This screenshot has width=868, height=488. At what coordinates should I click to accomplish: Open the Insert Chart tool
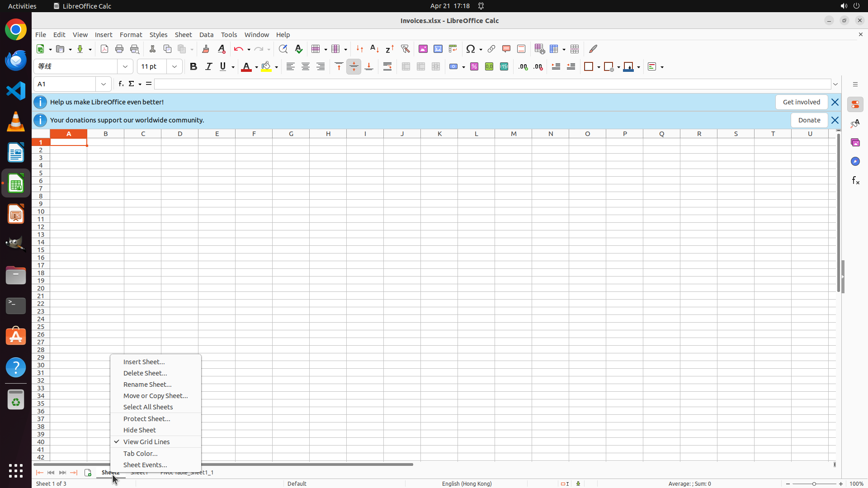(438, 49)
